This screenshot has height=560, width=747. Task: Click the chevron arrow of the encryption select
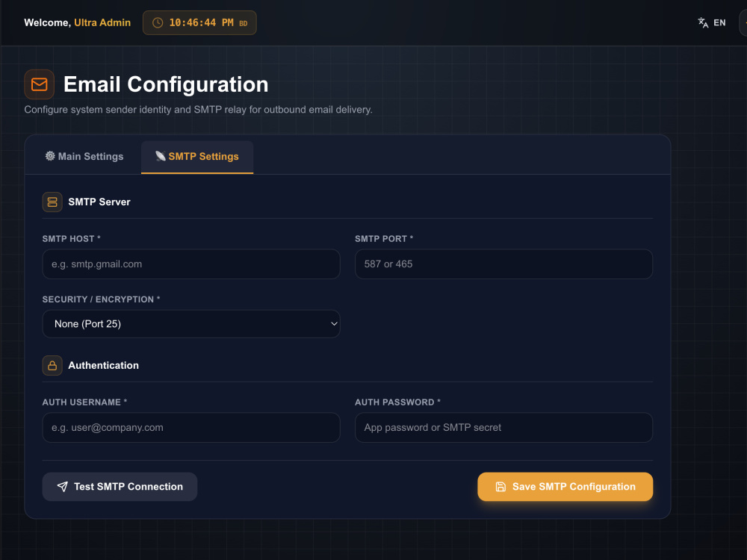[334, 324]
